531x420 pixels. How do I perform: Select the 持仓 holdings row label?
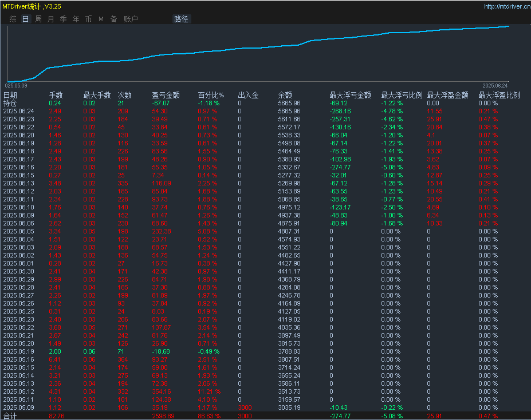pos(10,103)
